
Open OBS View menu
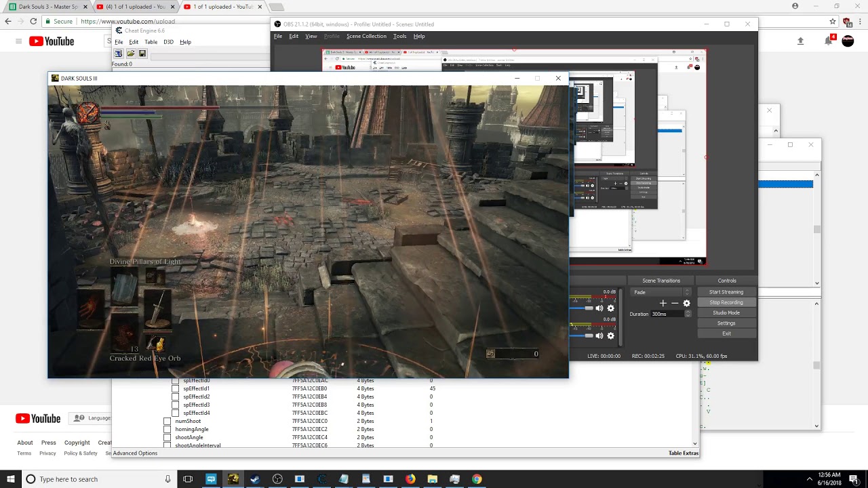(311, 37)
